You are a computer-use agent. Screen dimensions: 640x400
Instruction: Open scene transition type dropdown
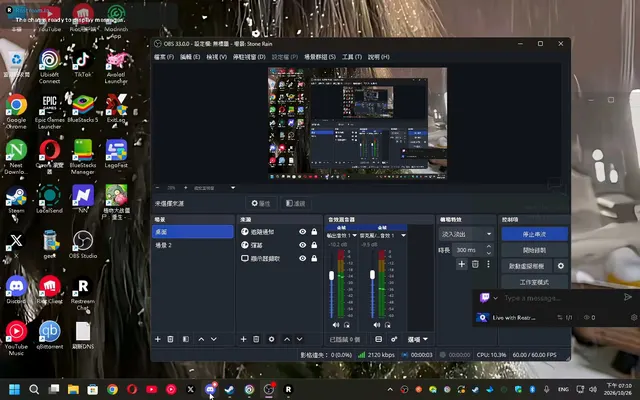coord(466,234)
